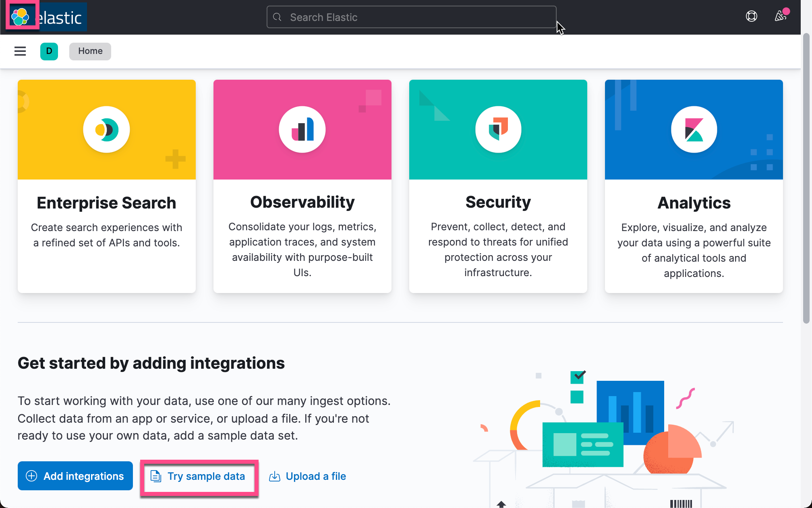This screenshot has height=508, width=812.
Task: Click the Upload a file icon
Action: pyautogui.click(x=274, y=476)
